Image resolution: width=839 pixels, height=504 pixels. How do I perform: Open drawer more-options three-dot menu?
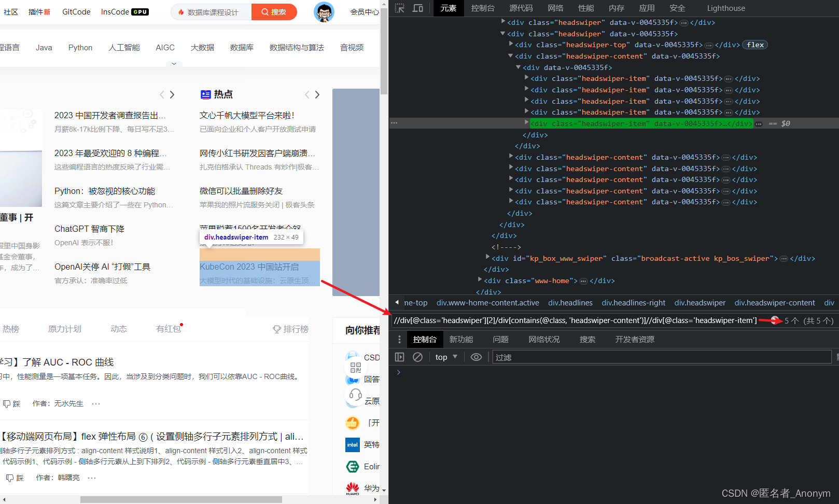pos(399,340)
